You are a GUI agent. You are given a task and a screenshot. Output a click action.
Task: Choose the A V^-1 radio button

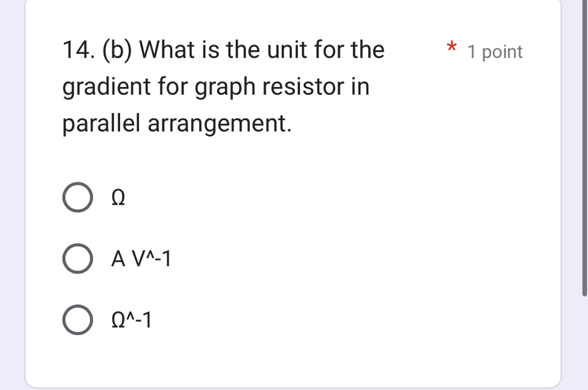(x=78, y=259)
